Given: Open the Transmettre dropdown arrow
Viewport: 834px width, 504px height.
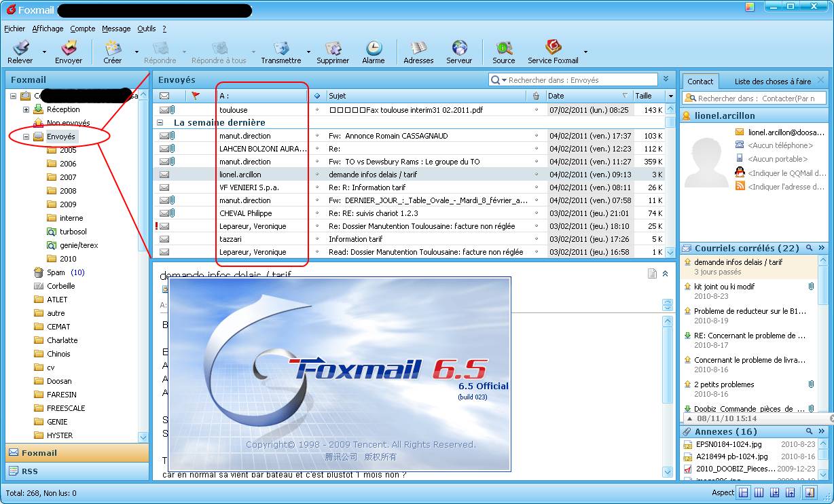Looking at the screenshot, I should [x=308, y=52].
